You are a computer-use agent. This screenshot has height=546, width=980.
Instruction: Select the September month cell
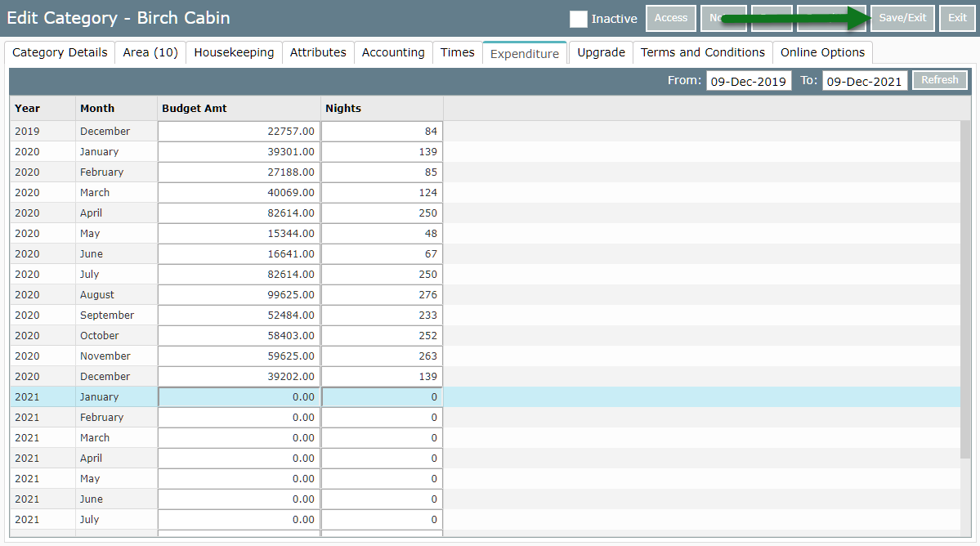pos(116,316)
